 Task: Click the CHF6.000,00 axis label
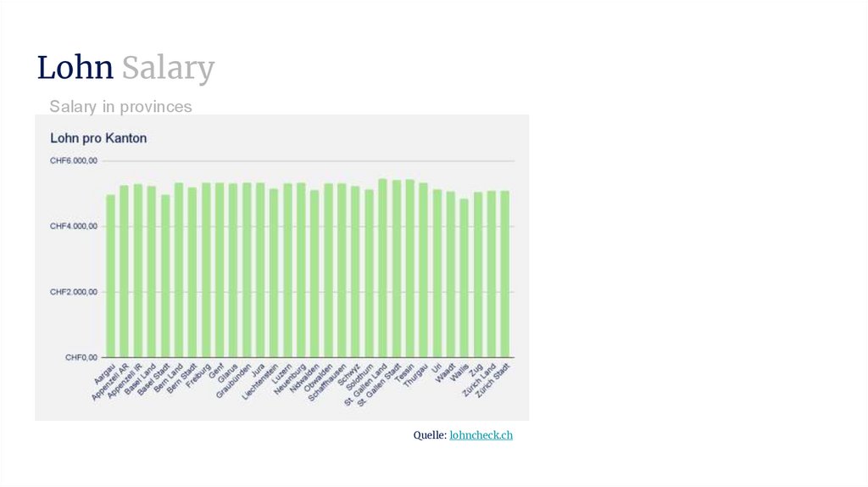74,160
